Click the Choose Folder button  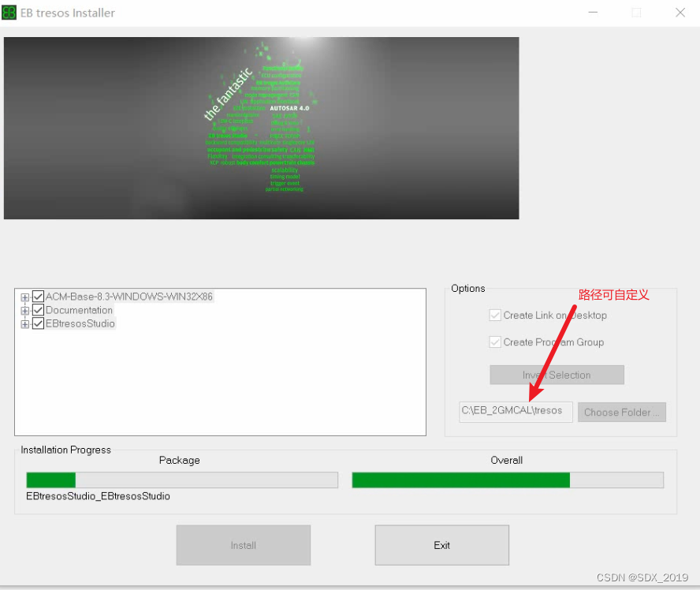click(x=621, y=413)
